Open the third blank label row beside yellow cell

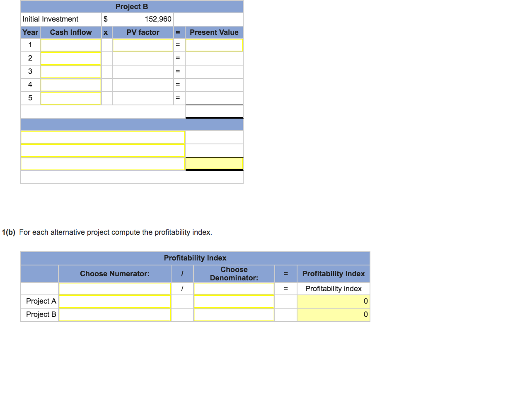click(x=103, y=164)
